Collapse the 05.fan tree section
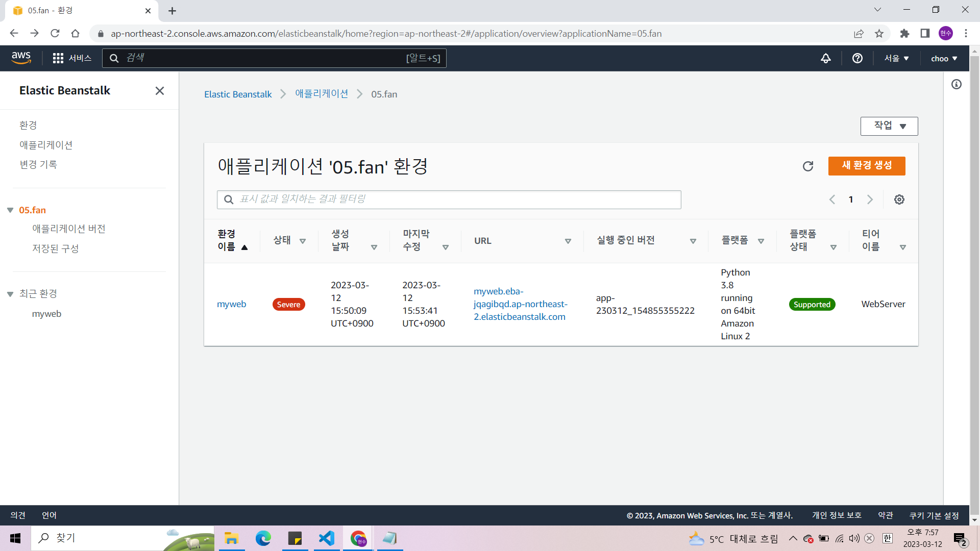The width and height of the screenshot is (980, 551). click(10, 210)
